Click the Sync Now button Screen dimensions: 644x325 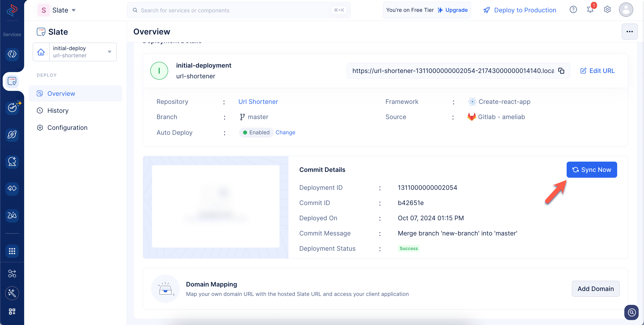point(591,170)
